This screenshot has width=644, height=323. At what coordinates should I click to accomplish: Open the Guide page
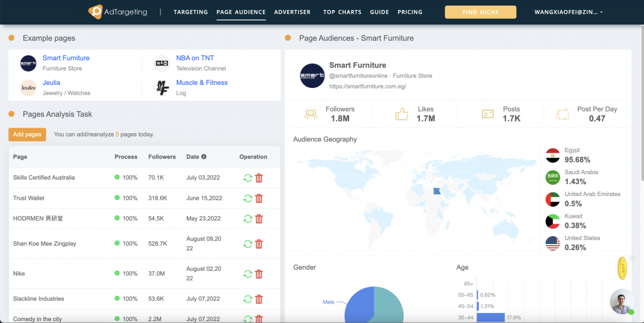(379, 12)
